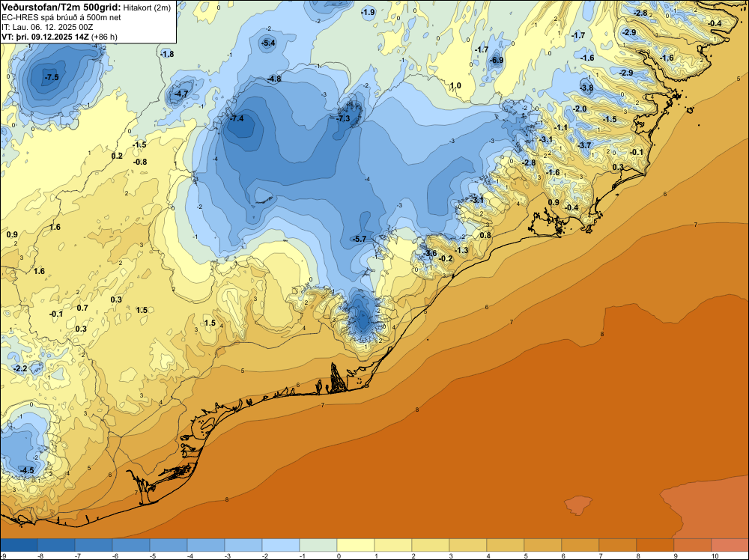
Task: Click the -7.3 temperature label
Action: point(344,118)
